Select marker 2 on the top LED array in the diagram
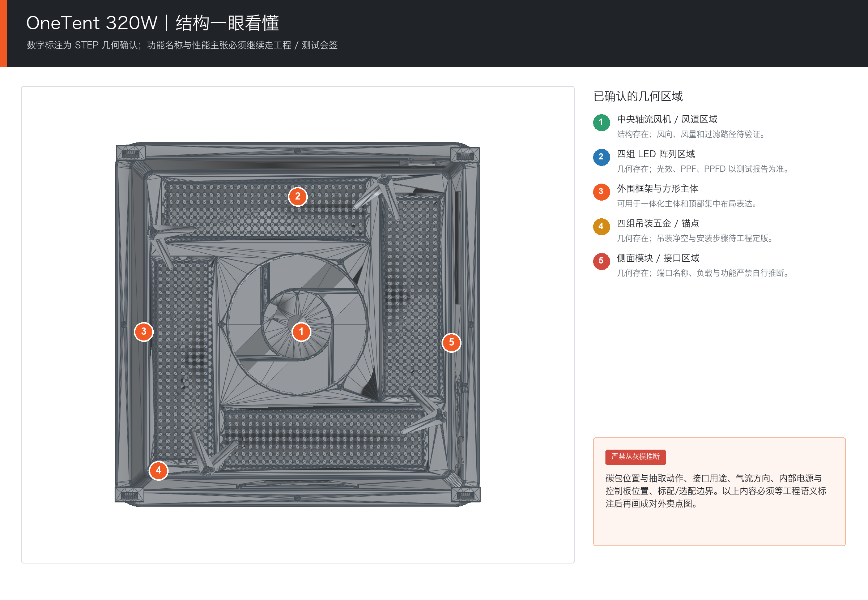This screenshot has width=868, height=600. (x=298, y=197)
